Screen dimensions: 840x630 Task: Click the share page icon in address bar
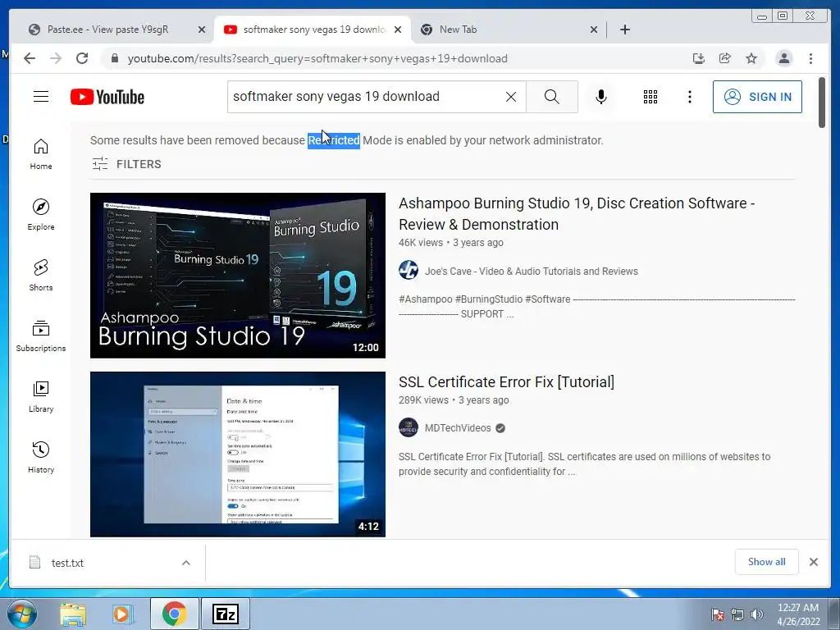point(725,58)
